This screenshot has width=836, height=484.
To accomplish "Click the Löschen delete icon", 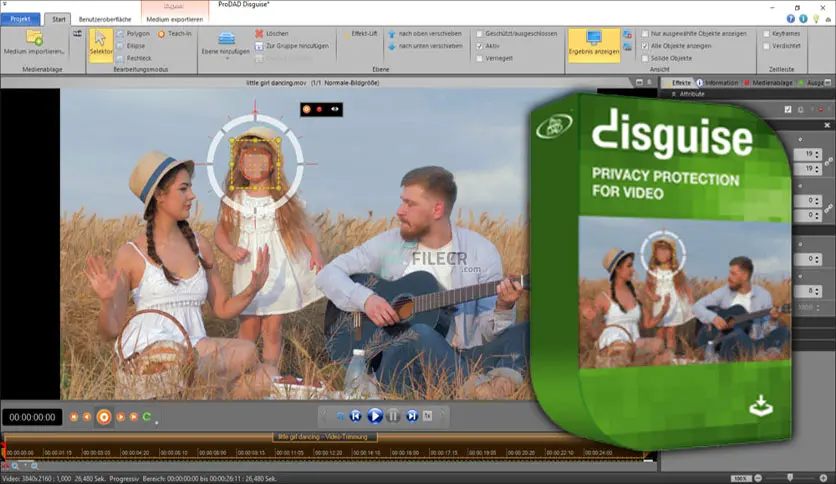I will [259, 33].
